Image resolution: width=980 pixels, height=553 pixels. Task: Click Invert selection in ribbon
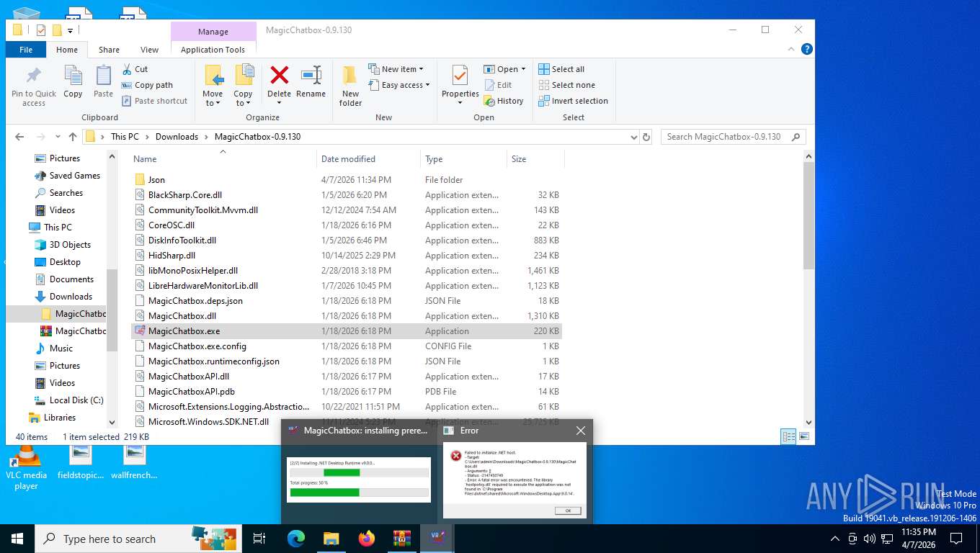(x=574, y=101)
